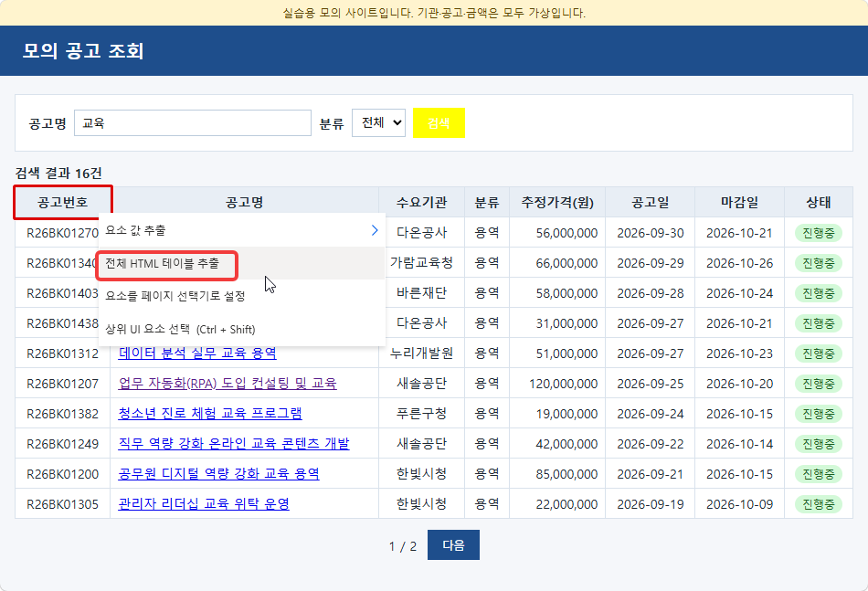Click deadline cell 2026-10-26
This screenshot has width=868, height=591.
739,263
